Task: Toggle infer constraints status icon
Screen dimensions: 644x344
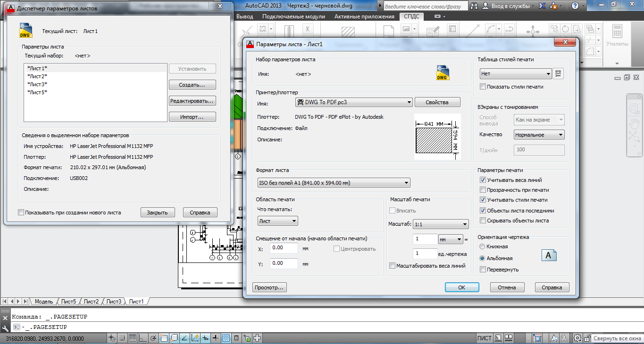Action: [112, 338]
